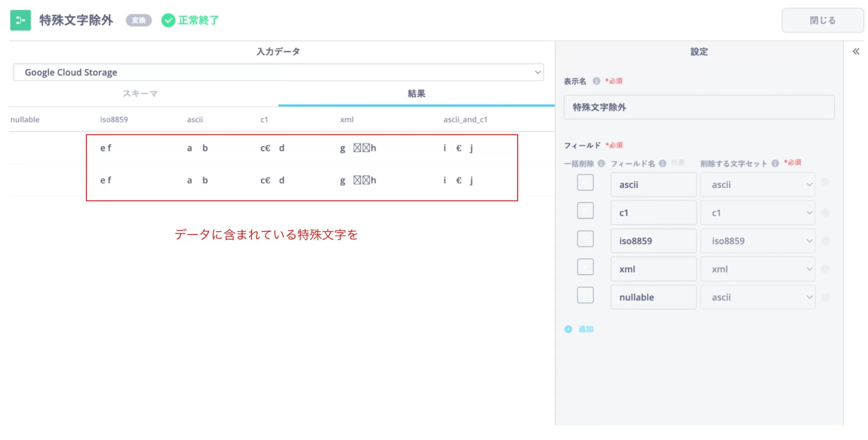The height and width of the screenshot is (440, 868).
Task: Check bulk delete box for nullable field
Action: [585, 295]
